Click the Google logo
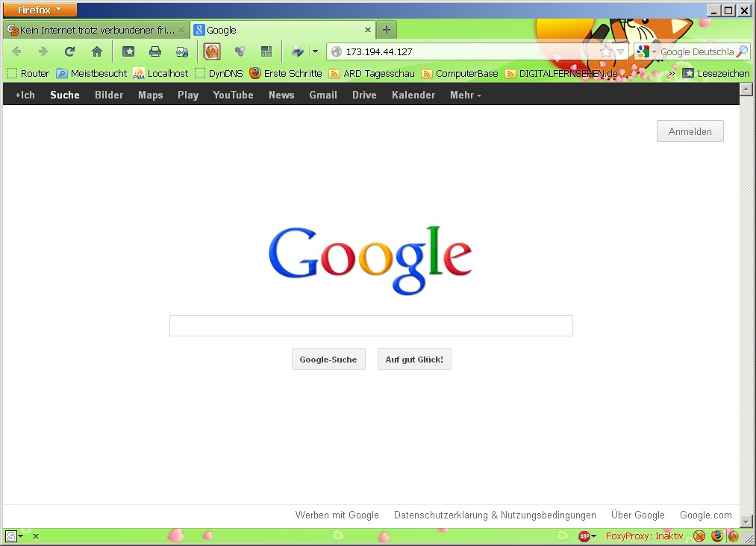 (x=370, y=260)
